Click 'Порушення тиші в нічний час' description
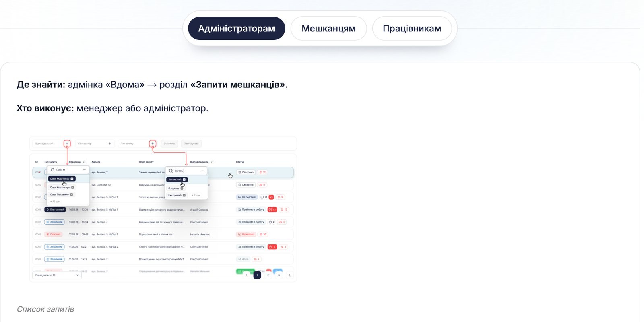Image resolution: width=644 pixels, height=322 pixels. click(156, 234)
